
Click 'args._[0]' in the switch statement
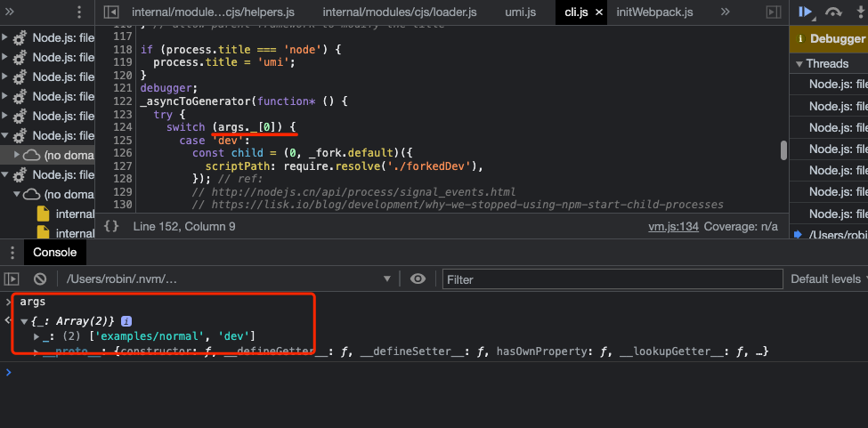tap(247, 127)
